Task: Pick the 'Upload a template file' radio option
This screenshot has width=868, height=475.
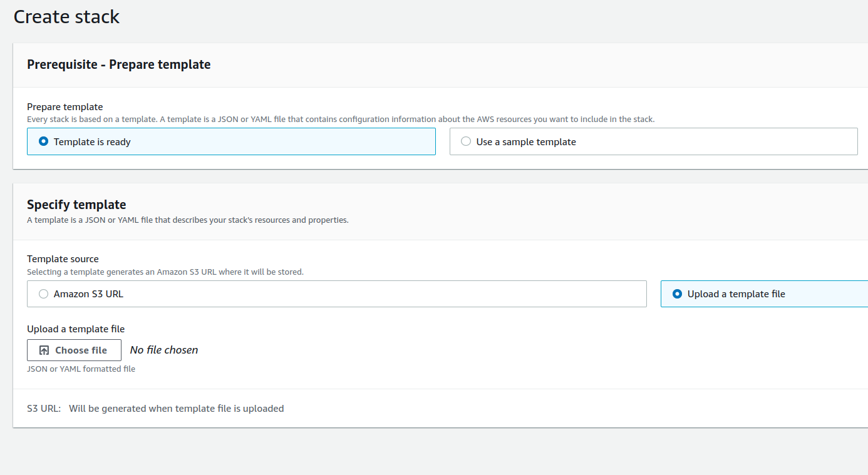Action: (x=677, y=294)
